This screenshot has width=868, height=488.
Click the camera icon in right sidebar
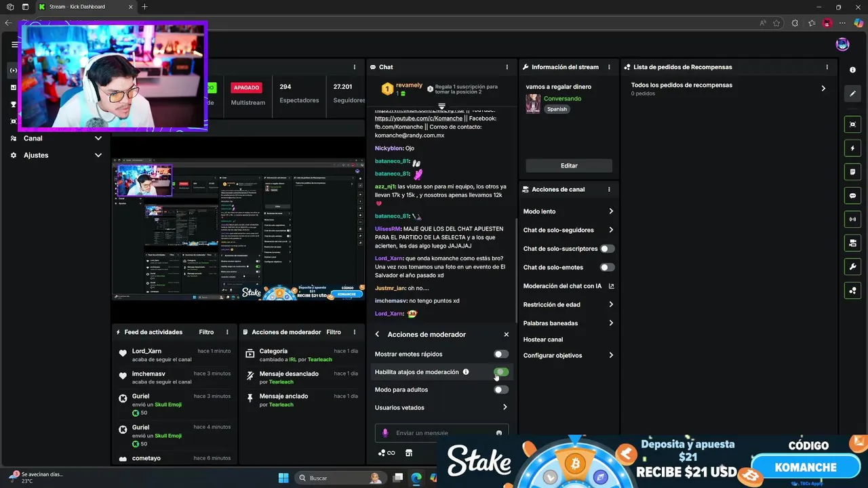pyautogui.click(x=853, y=243)
